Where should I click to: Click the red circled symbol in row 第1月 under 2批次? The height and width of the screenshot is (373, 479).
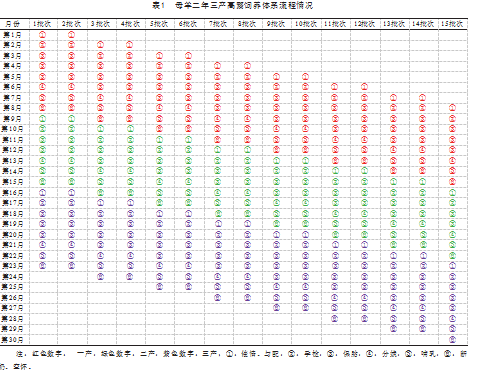point(71,35)
